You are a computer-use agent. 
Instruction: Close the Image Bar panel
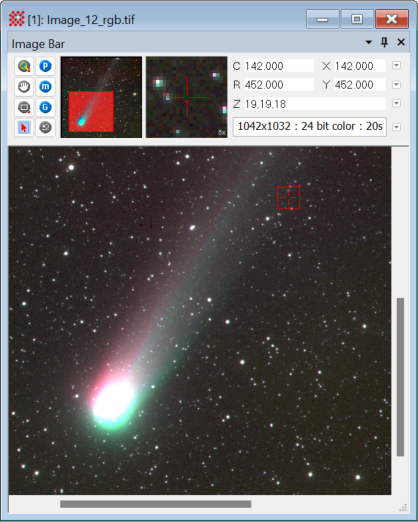click(401, 42)
